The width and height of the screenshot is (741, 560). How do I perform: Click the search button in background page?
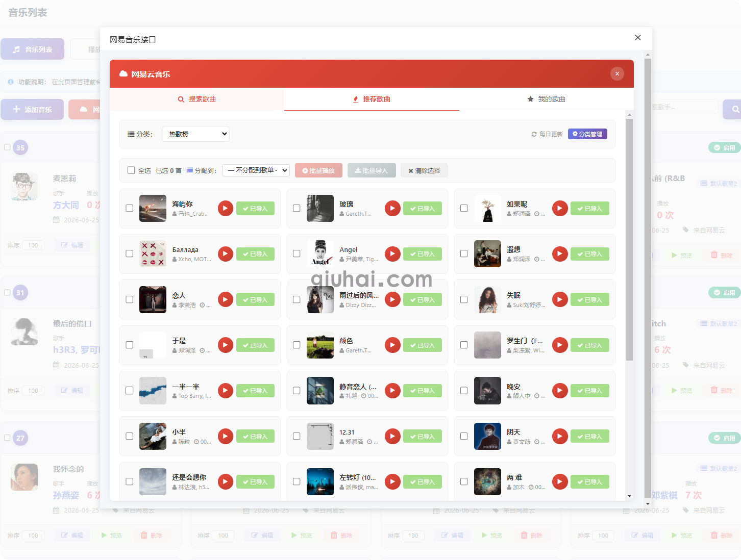[x=733, y=109]
